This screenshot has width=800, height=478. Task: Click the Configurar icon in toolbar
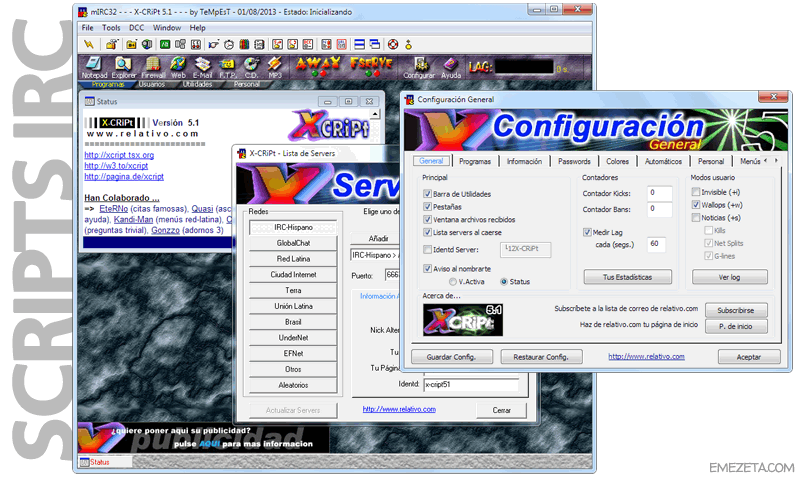click(x=419, y=65)
